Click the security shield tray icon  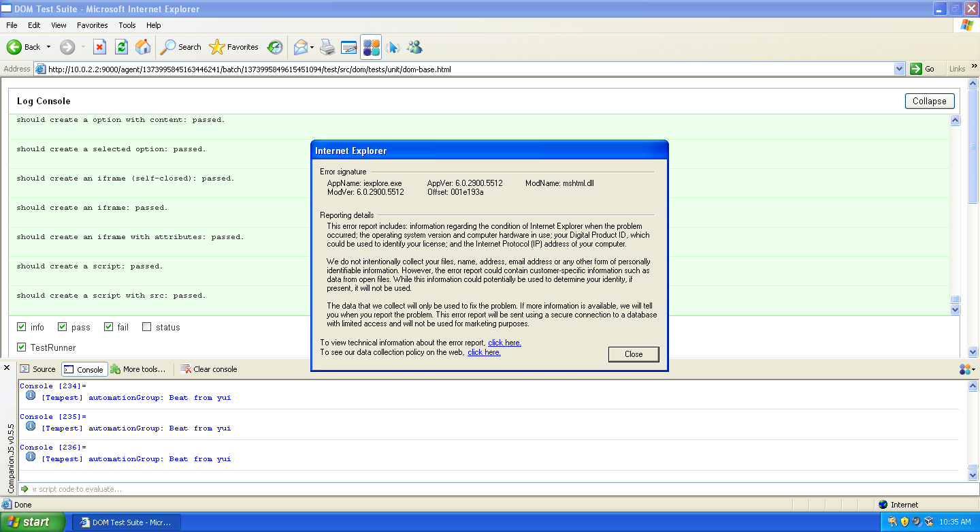[x=904, y=522]
